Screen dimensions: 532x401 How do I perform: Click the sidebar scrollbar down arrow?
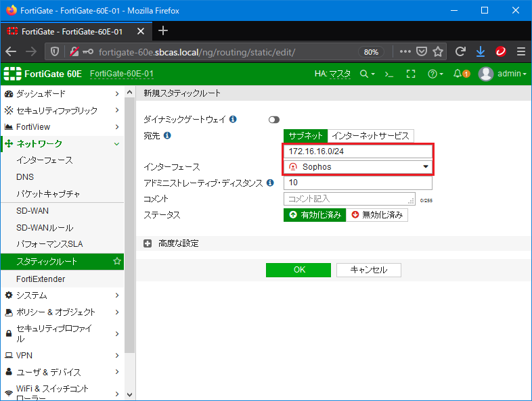coord(129,394)
